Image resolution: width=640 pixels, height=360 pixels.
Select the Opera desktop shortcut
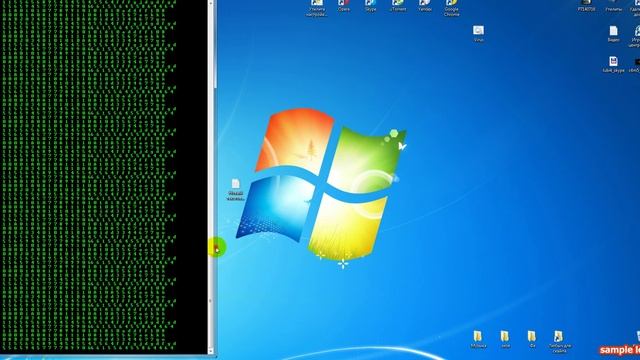344,5
